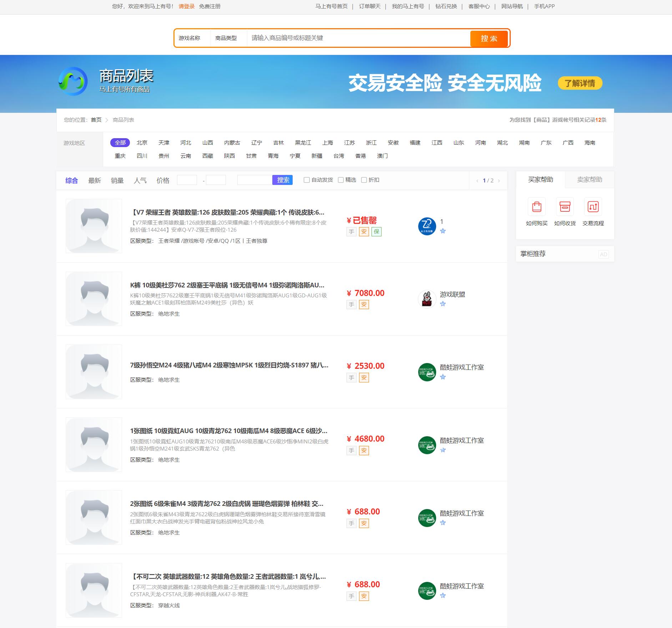The width and height of the screenshot is (672, 628).
Task: Click the 交易流程 icon
Action: click(x=593, y=207)
